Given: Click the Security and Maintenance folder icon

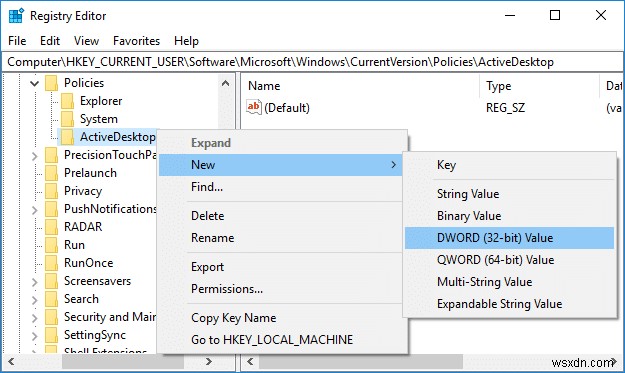Looking at the screenshot, I should click(x=52, y=317).
